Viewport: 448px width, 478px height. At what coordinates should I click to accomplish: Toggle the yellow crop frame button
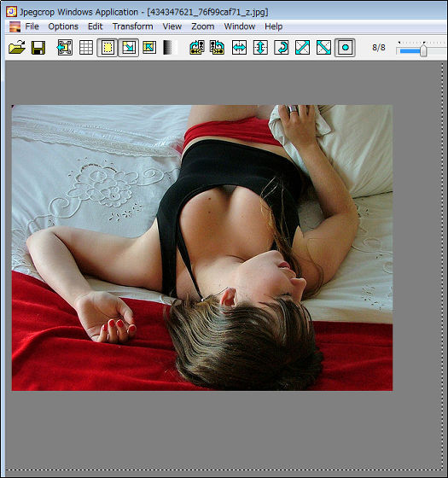pos(108,48)
